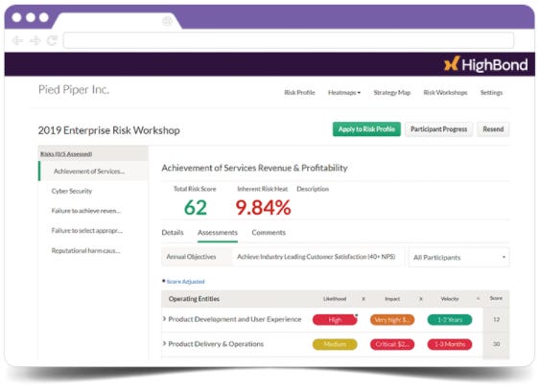Select the Cyber Security risk
540x392 pixels.
point(72,191)
